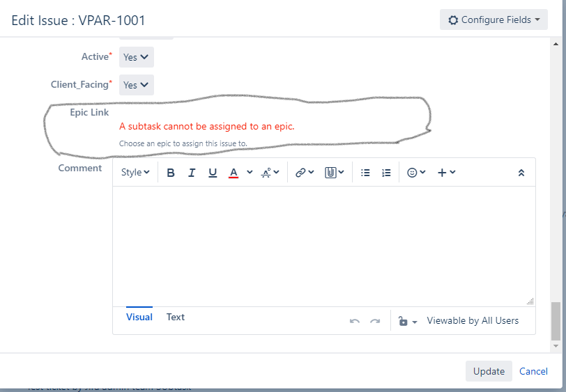Apply the red text color button
566x392 pixels.
234,173
